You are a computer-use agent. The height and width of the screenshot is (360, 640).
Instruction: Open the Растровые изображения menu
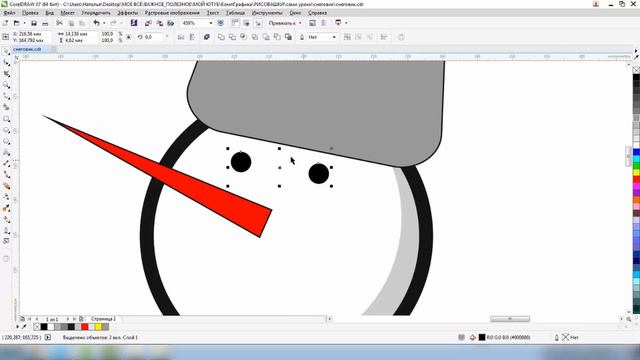coord(172,13)
